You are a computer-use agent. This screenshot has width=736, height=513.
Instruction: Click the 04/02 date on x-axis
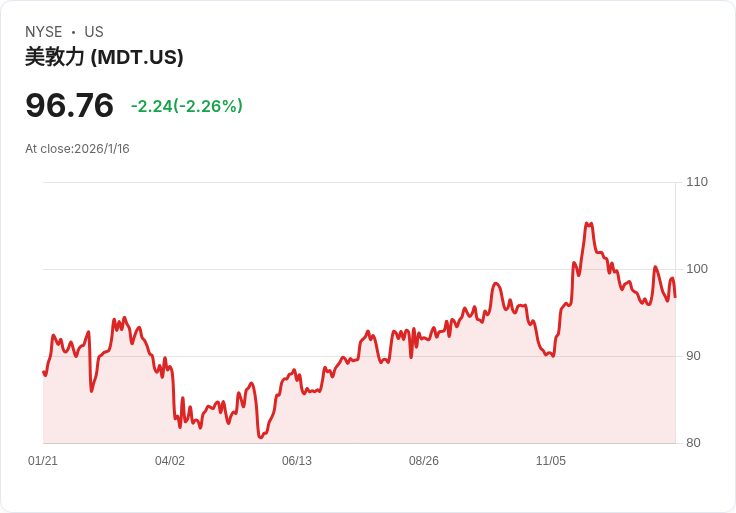coord(170,461)
